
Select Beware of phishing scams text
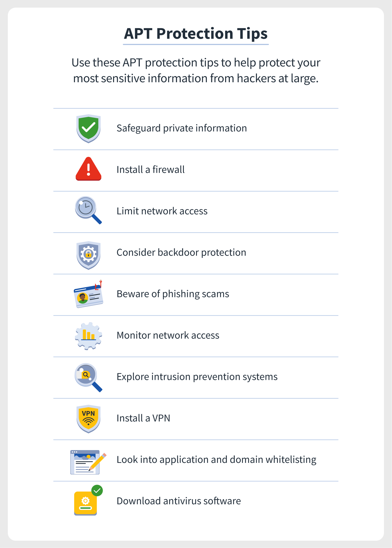click(173, 294)
